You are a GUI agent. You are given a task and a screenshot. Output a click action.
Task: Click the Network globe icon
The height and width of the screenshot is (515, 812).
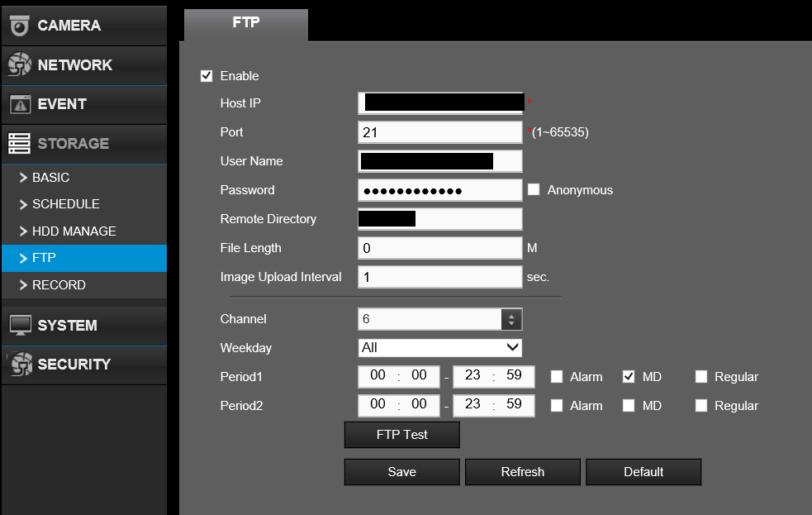[20, 64]
